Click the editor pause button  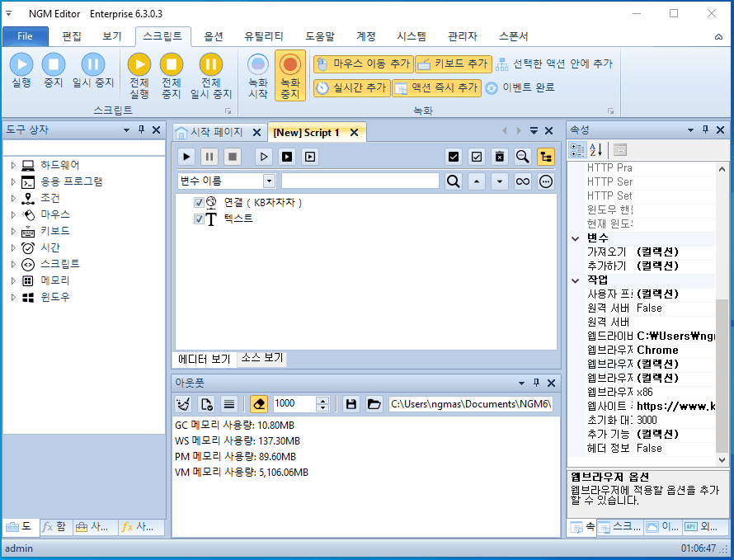coord(209,157)
